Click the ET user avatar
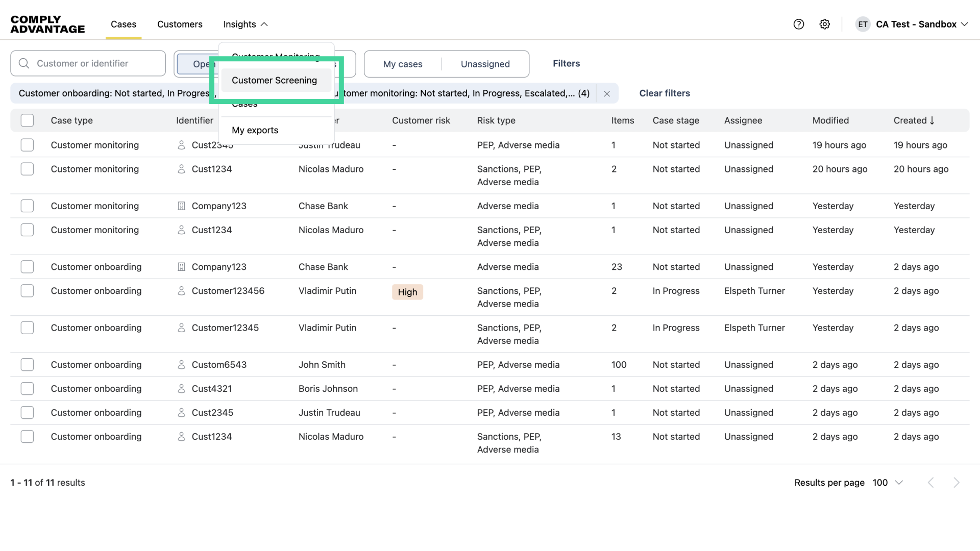980x551 pixels. click(x=863, y=24)
